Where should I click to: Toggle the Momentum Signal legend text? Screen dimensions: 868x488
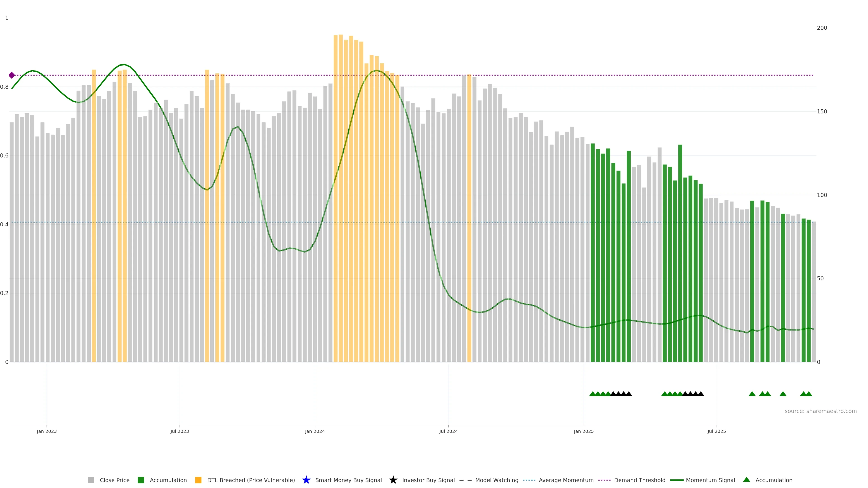710,480
